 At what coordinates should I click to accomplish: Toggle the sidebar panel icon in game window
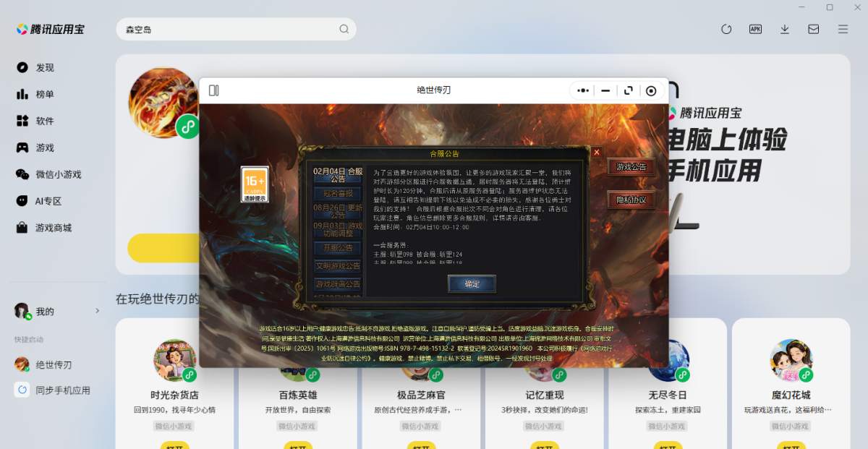coord(213,90)
